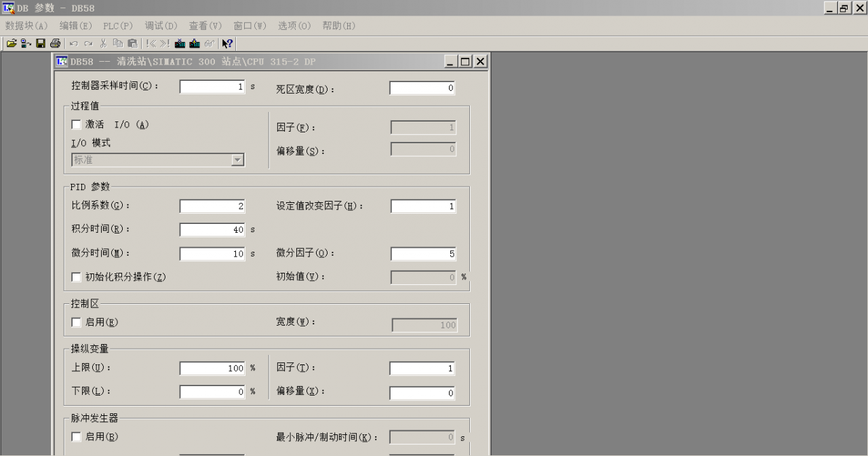Click the online connection toolbar icon
The width and height of the screenshot is (868, 456).
(x=26, y=43)
